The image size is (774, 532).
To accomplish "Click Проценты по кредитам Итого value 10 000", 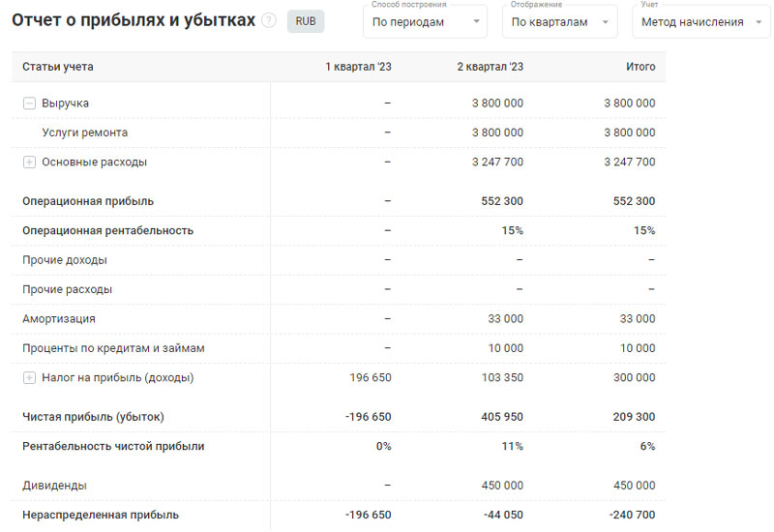I will click(638, 348).
